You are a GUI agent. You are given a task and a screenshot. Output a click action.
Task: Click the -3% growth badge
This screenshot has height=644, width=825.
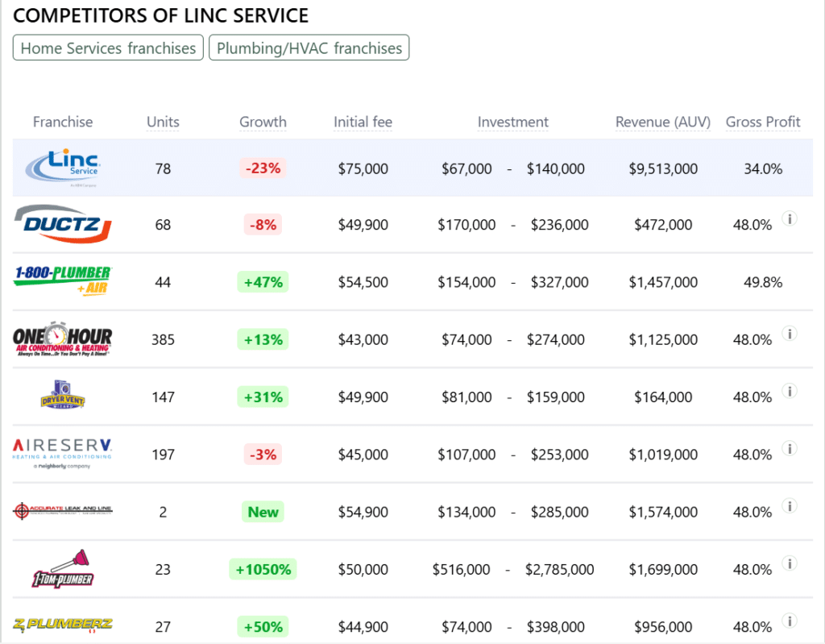pyautogui.click(x=263, y=455)
